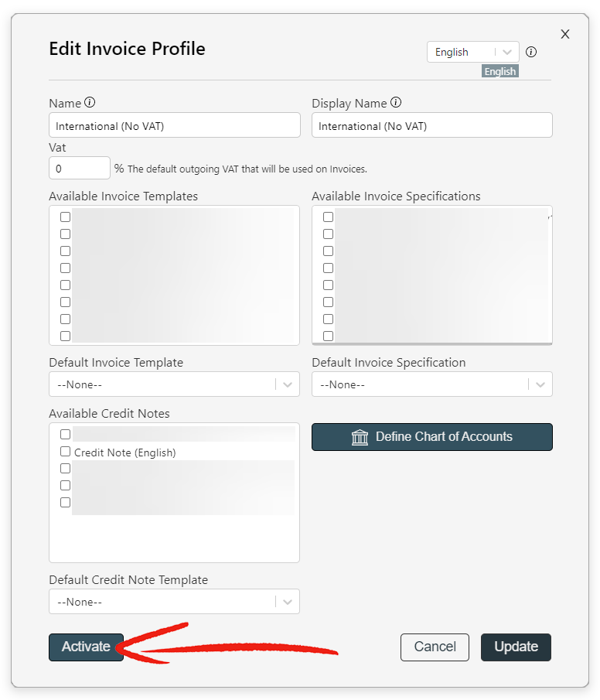Tick the Credit Note (English) checkbox
The width and height of the screenshot is (600, 700).
tap(65, 452)
